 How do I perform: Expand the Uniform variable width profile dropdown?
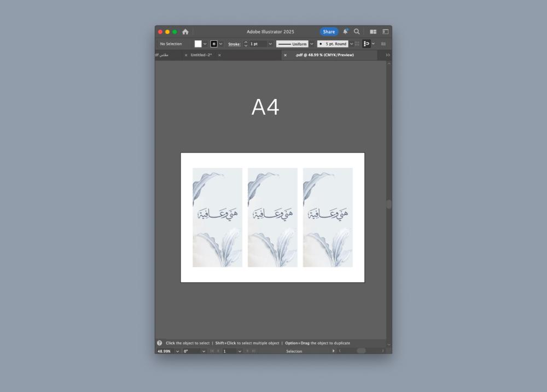tap(312, 44)
